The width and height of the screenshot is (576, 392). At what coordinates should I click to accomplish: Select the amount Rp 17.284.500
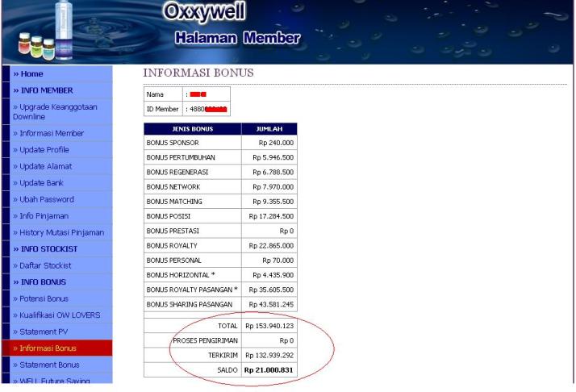coord(272,216)
